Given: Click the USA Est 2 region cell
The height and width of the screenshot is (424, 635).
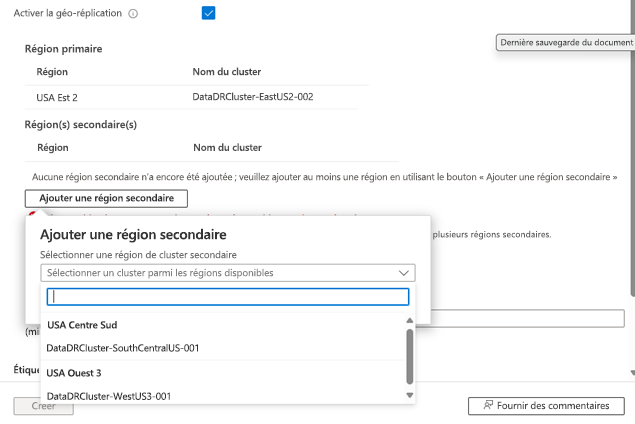Looking at the screenshot, I should [x=57, y=98].
